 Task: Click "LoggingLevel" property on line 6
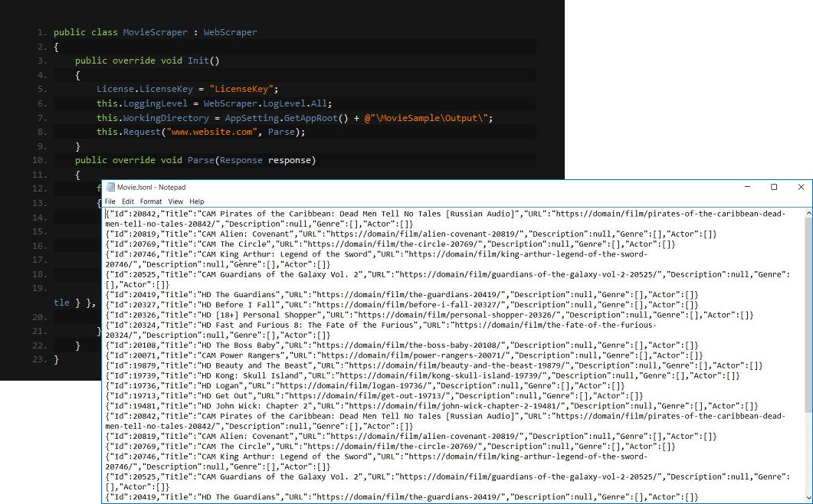(x=155, y=103)
